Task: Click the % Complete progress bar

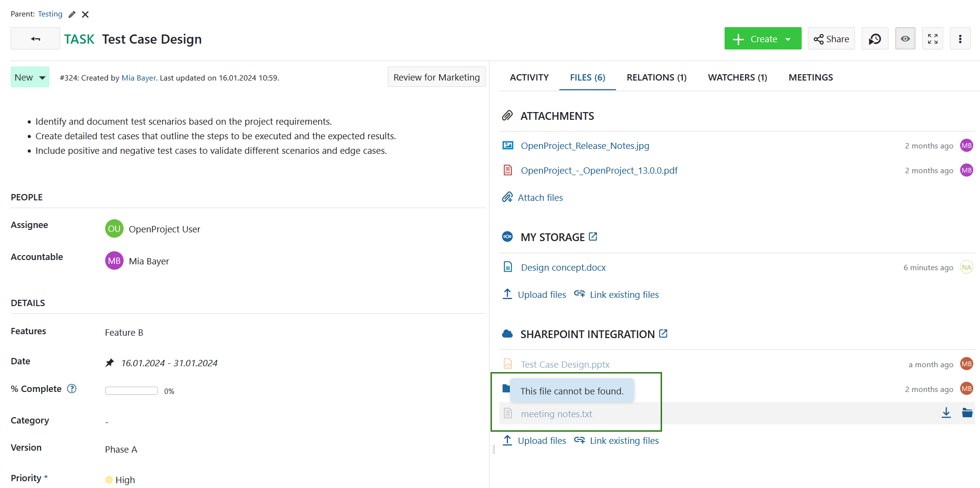Action: (131, 390)
